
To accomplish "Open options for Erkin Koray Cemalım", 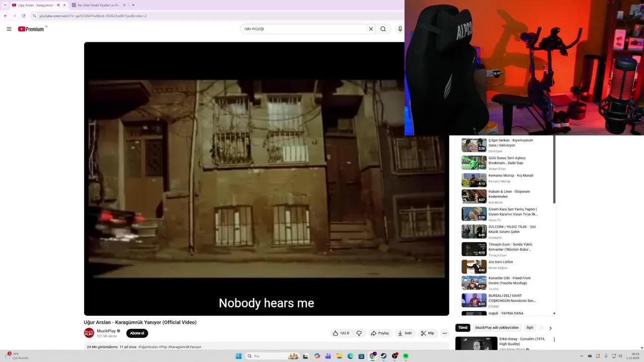I will pyautogui.click(x=554, y=340).
